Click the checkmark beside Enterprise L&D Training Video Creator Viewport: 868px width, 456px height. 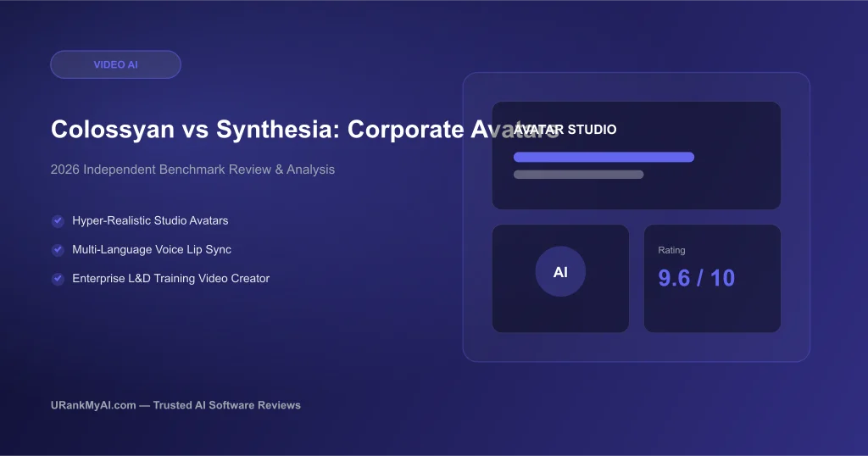point(58,279)
